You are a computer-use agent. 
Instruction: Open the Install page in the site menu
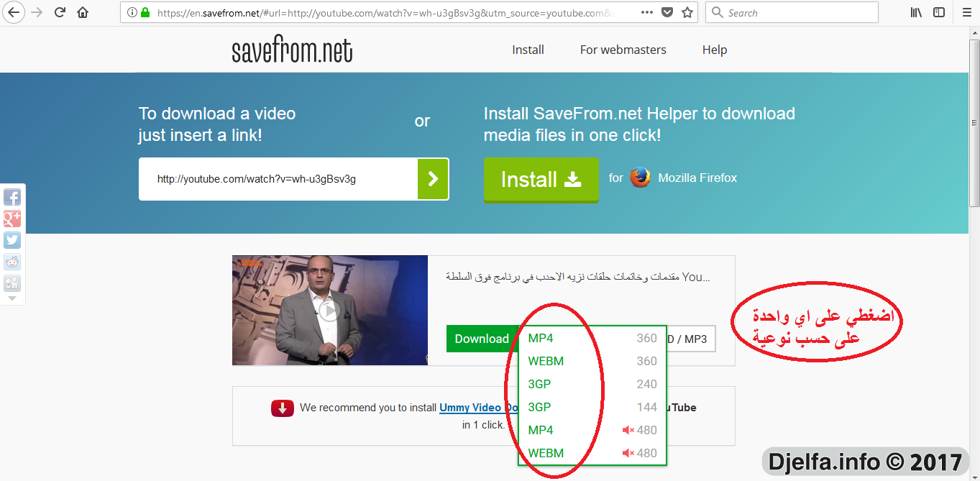[528, 50]
